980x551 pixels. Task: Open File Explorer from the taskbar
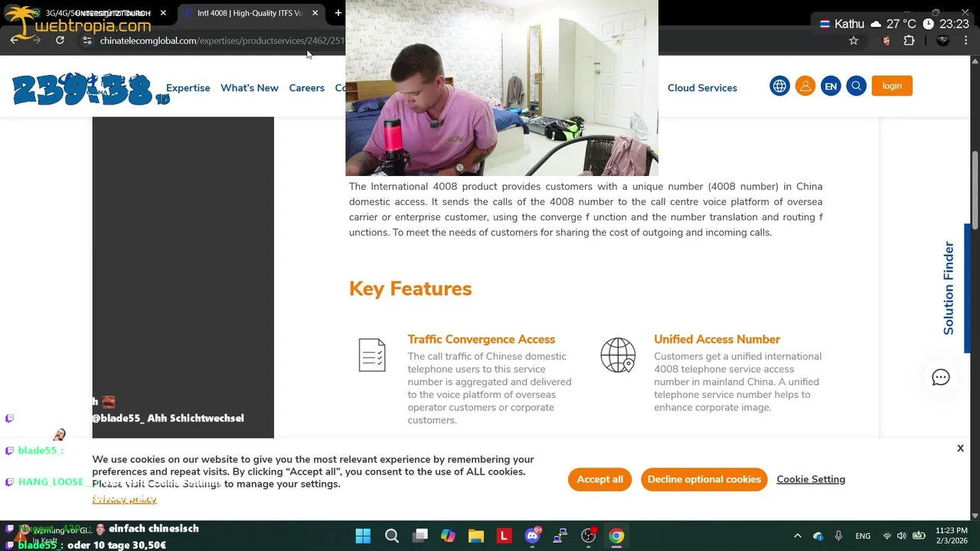point(476,536)
